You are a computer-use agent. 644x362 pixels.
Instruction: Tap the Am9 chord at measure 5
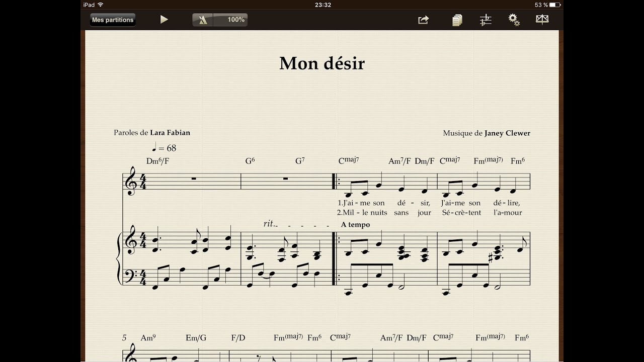148,338
